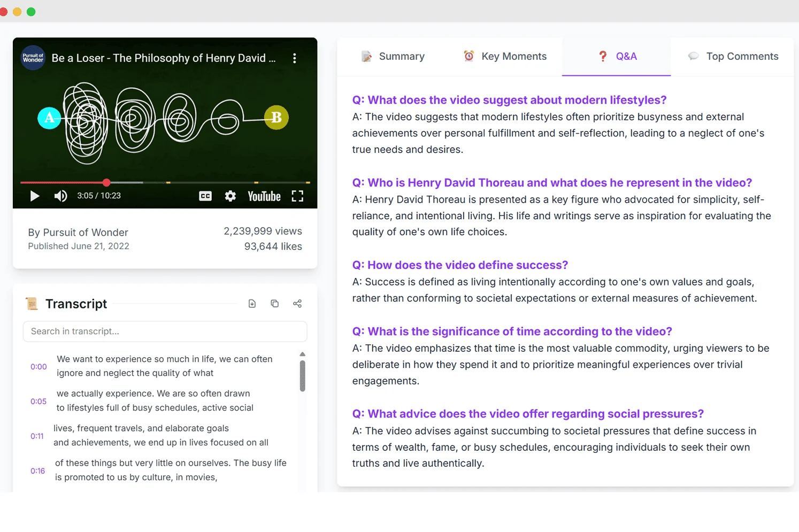Click the transcript scrollbar up arrow
Viewport: 799px width, 532px height.
coord(303,354)
